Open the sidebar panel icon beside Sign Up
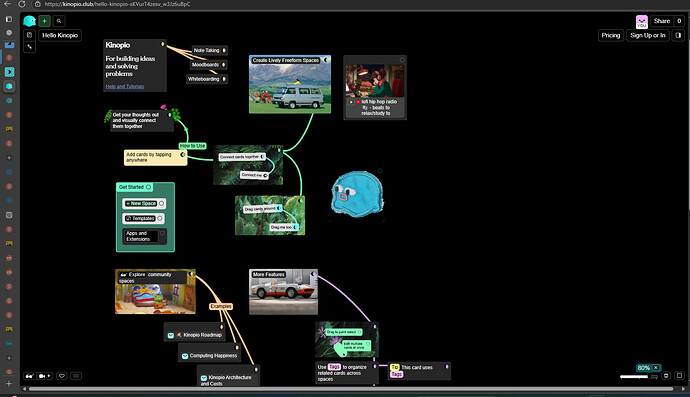This screenshot has width=690, height=397. tap(678, 35)
